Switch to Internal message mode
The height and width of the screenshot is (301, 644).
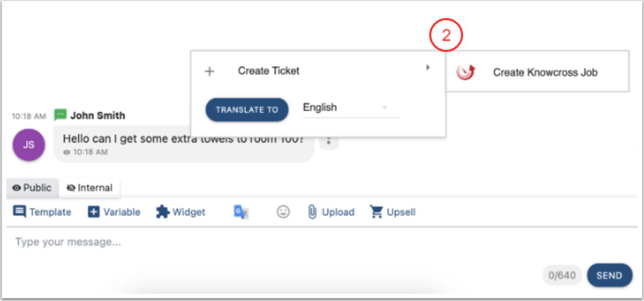[90, 188]
